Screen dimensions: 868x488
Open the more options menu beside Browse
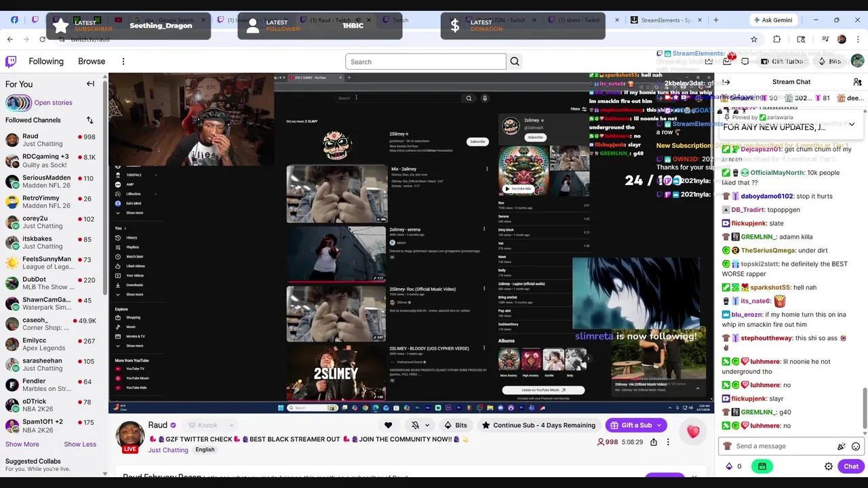pyautogui.click(x=123, y=62)
